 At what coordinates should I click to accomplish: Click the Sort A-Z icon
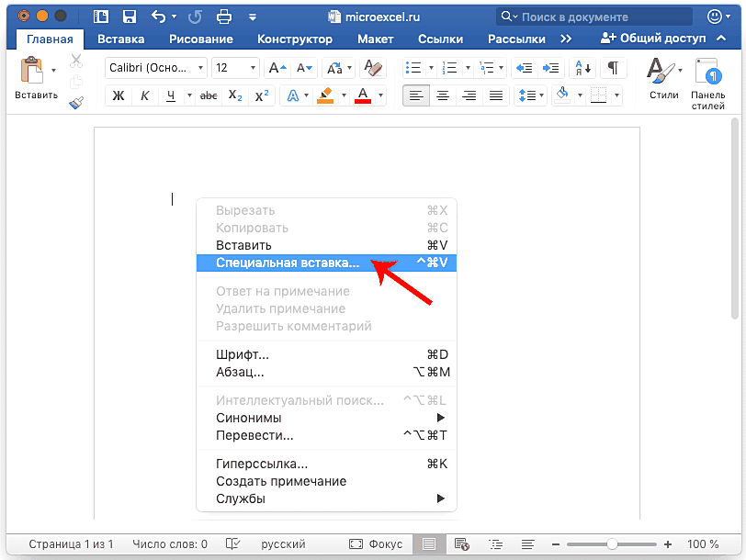[x=581, y=68]
